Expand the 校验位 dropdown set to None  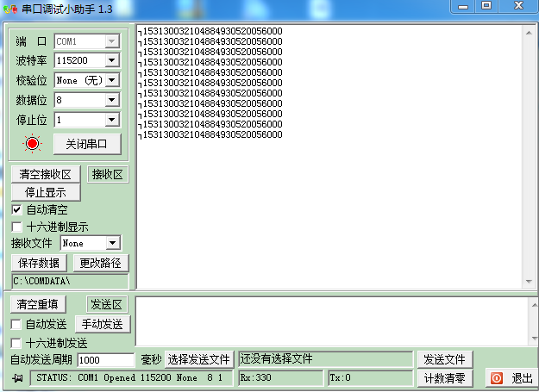pos(111,80)
